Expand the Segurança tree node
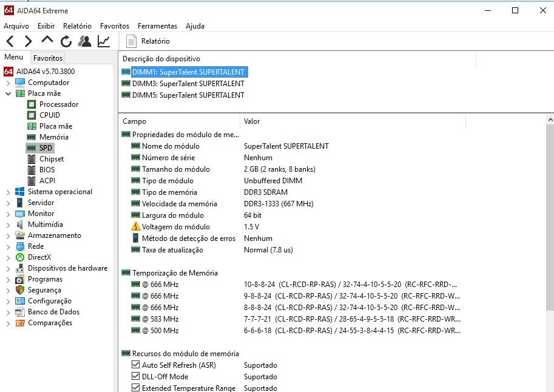Screen dimensions: 554x392 [x=8, y=291]
